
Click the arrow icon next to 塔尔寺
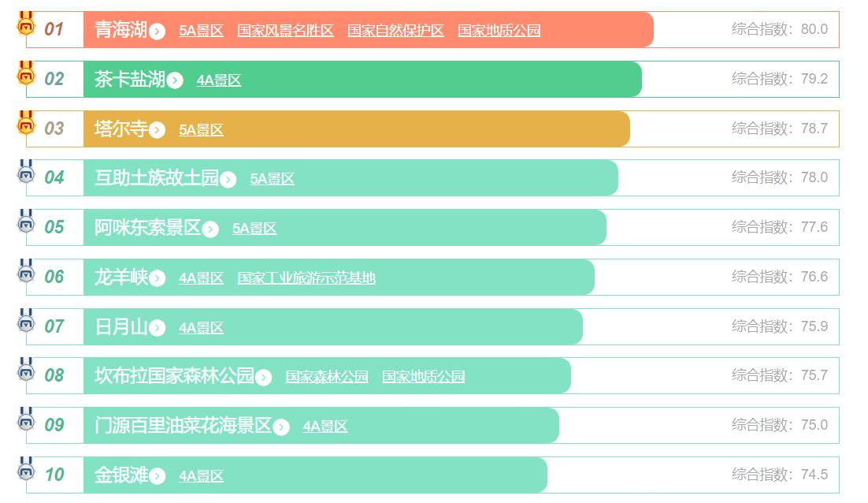(x=157, y=130)
